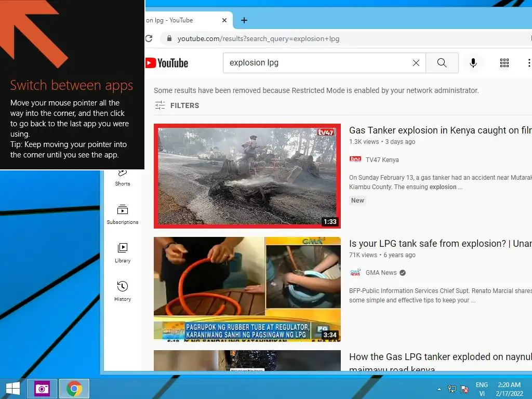Viewport: 532px width, 399px height.
Task: Open History in sidebar
Action: (x=123, y=291)
